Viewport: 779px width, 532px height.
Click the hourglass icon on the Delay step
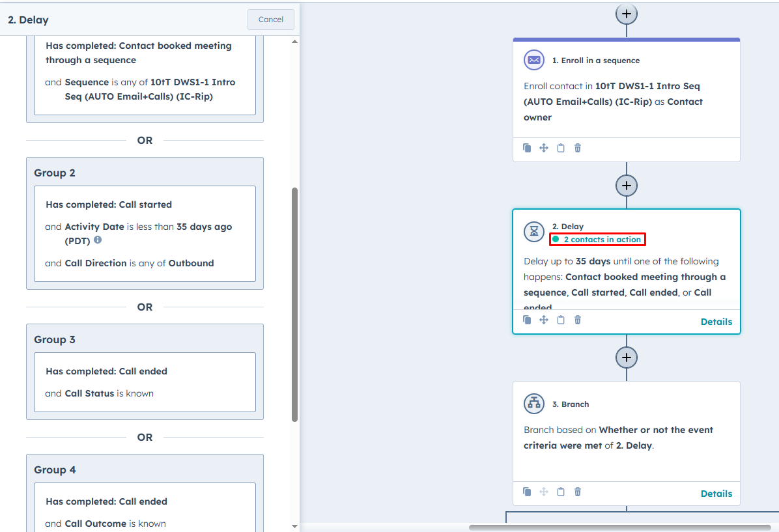coord(533,232)
